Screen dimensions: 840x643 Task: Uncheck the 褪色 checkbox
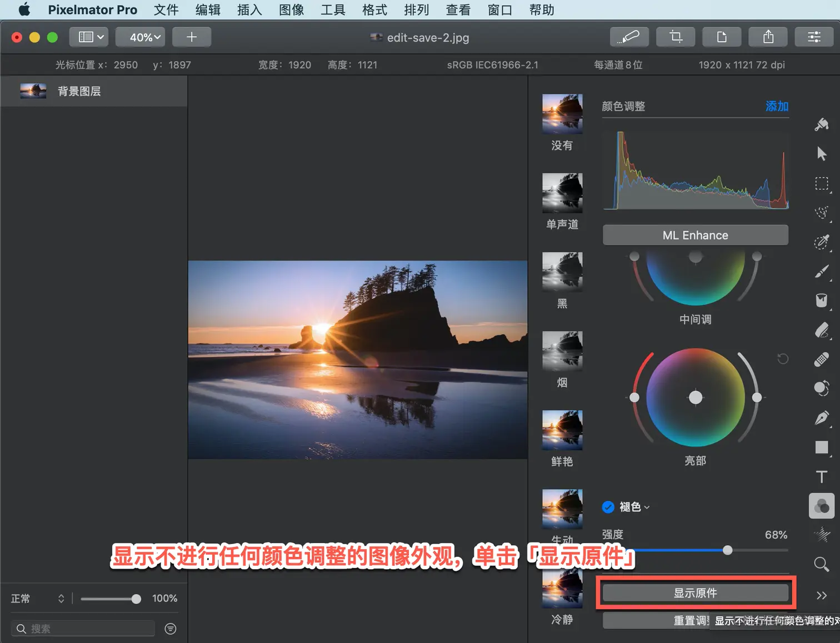pos(608,507)
